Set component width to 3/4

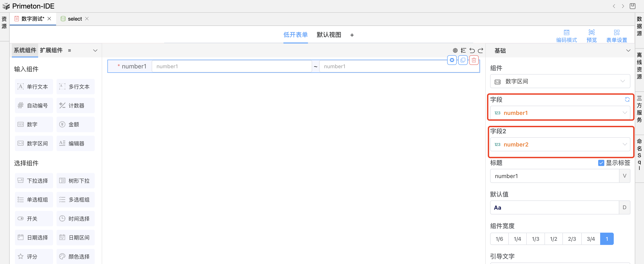tap(591, 239)
